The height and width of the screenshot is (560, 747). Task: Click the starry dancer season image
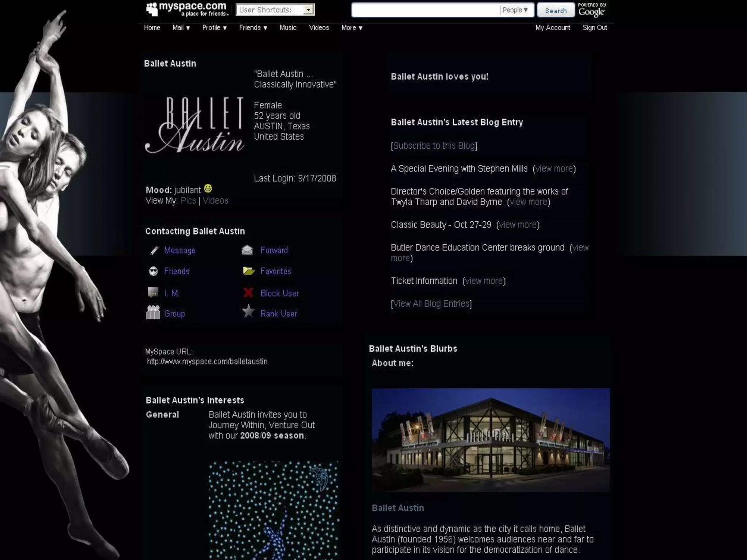pos(274,510)
